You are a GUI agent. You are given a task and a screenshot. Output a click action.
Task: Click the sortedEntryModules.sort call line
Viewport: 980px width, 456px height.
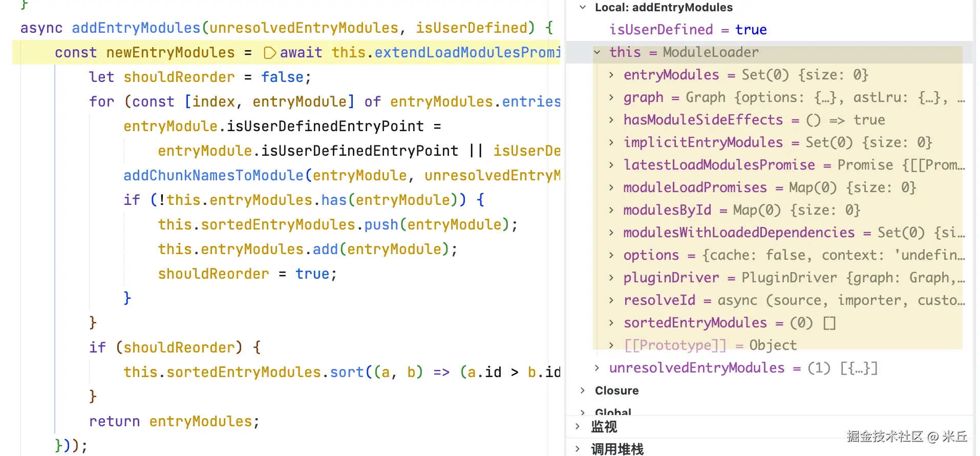click(x=342, y=372)
